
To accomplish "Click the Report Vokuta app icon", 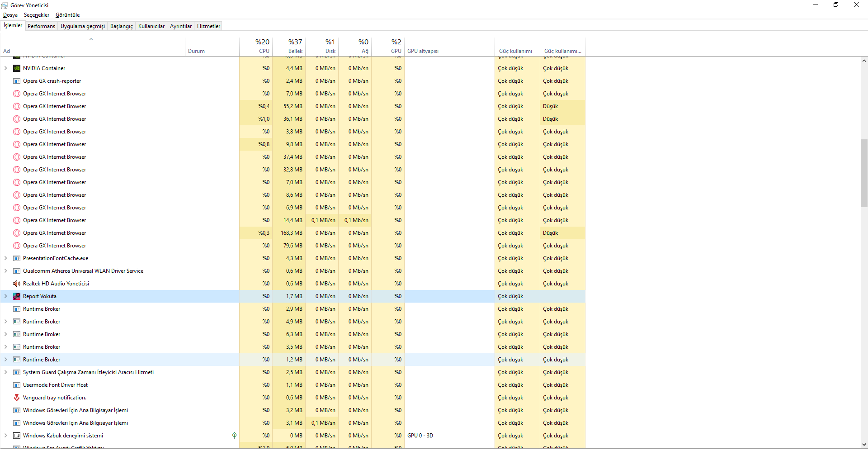I will 17,296.
